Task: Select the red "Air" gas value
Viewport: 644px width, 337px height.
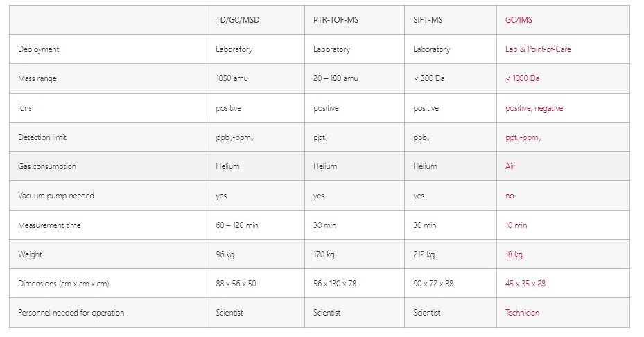Action: 510,166
